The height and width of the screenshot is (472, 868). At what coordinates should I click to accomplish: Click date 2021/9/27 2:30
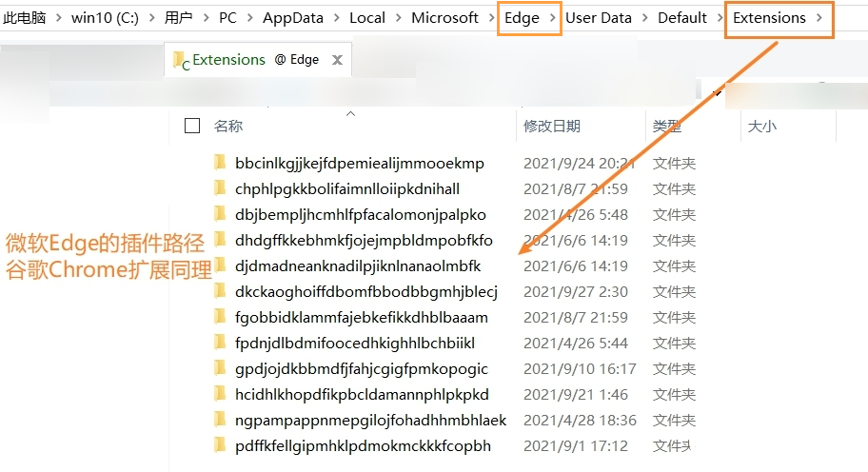pos(576,291)
